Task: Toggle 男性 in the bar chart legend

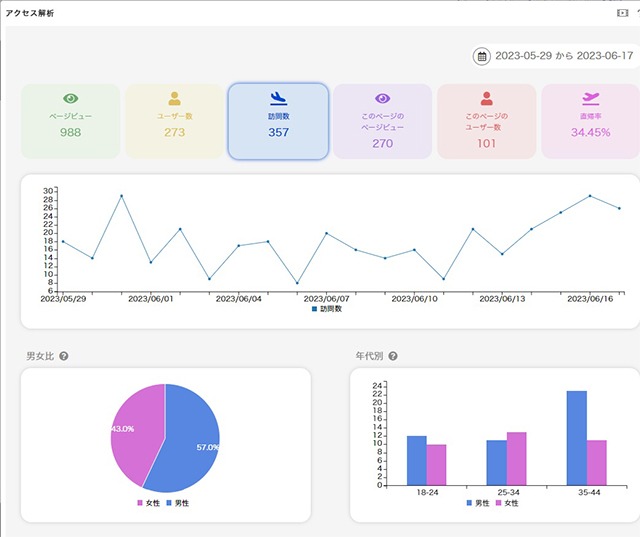Action: (x=476, y=503)
